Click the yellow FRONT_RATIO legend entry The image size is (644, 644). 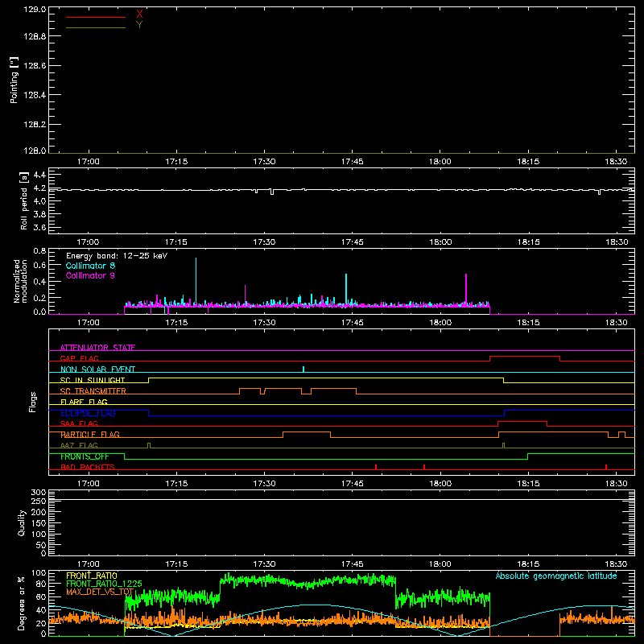coord(92,576)
